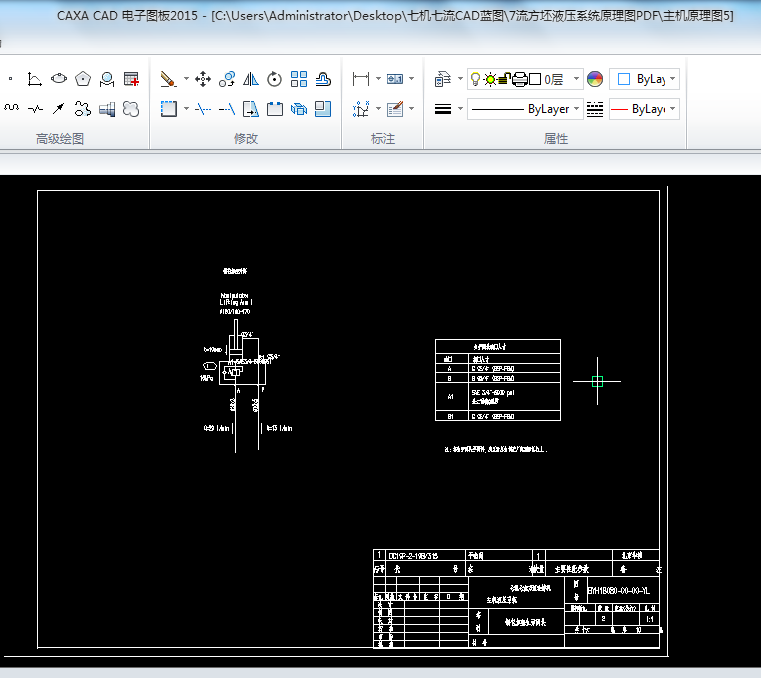Click the linear dimension button
The width and height of the screenshot is (761, 678).
tap(360, 79)
